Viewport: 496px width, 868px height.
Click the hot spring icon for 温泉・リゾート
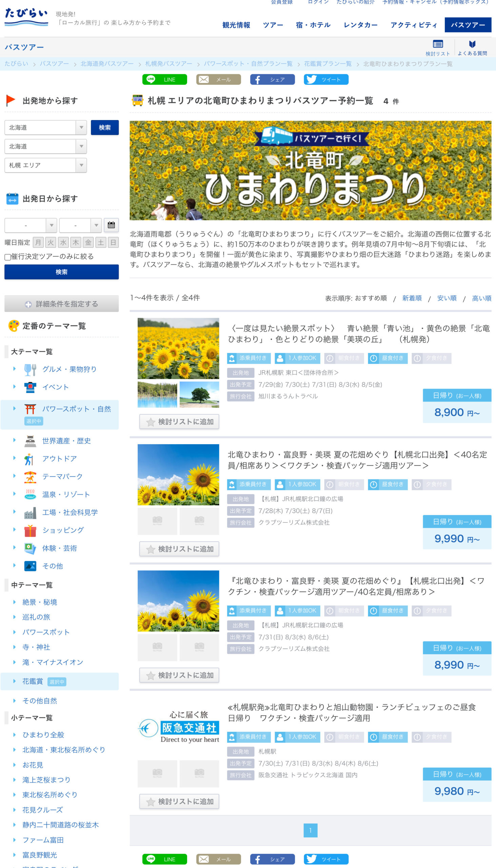coord(30,495)
